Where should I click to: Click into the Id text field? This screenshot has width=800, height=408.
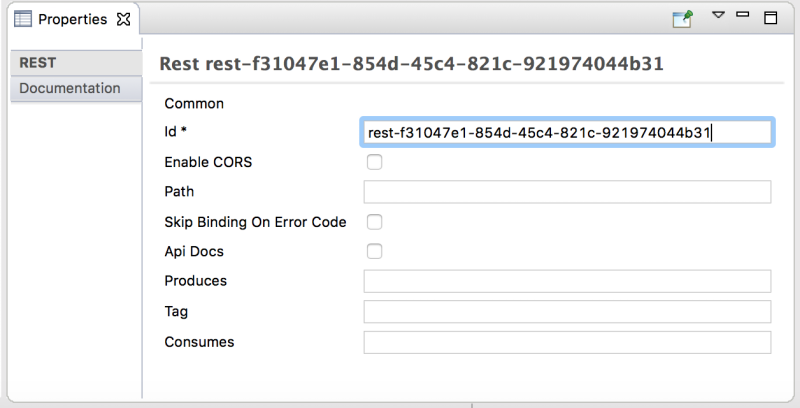coord(567,132)
